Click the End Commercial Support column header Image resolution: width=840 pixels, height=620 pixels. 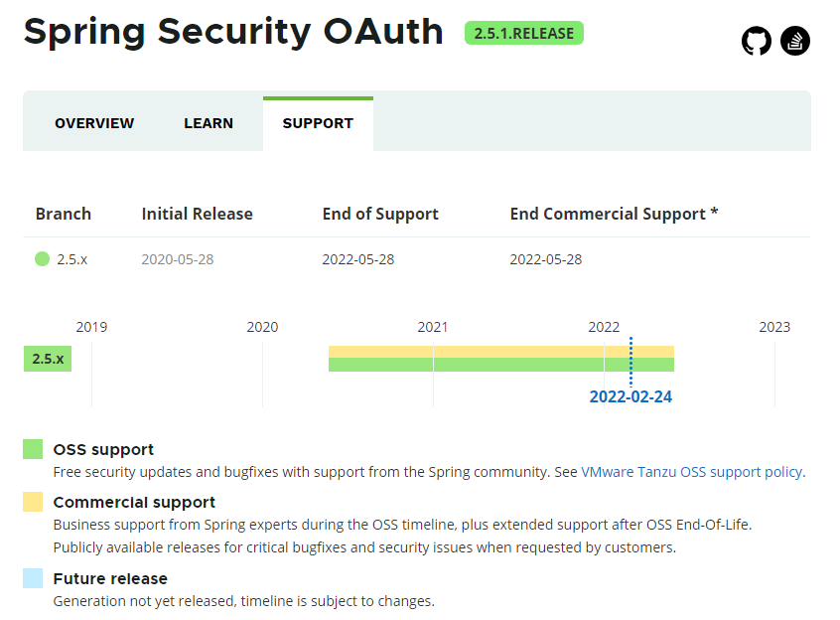(614, 214)
